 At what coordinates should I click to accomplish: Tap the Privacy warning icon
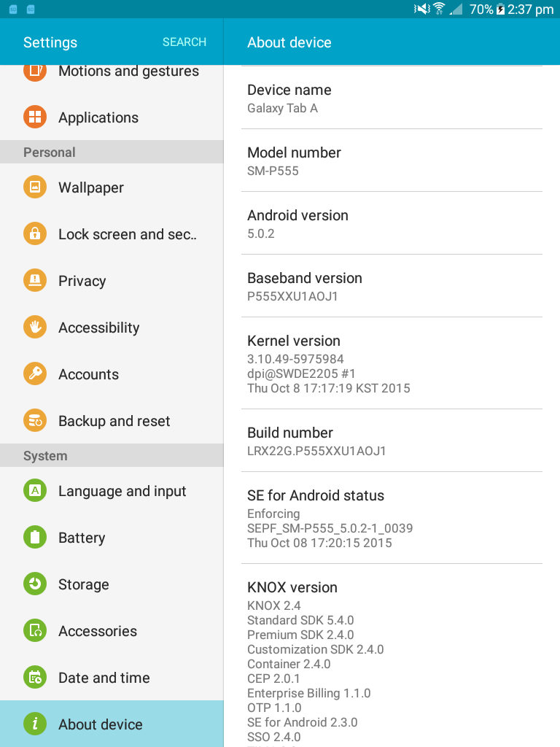[34, 281]
